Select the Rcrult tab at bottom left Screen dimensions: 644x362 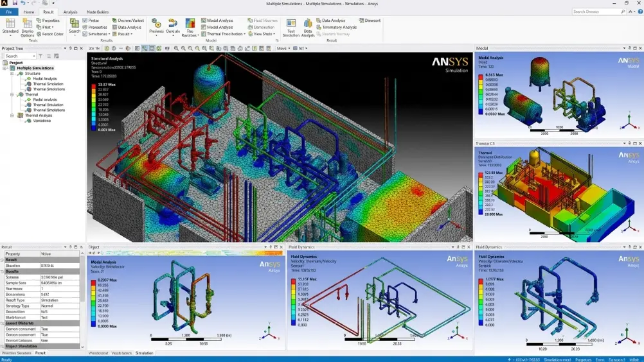coord(40,353)
